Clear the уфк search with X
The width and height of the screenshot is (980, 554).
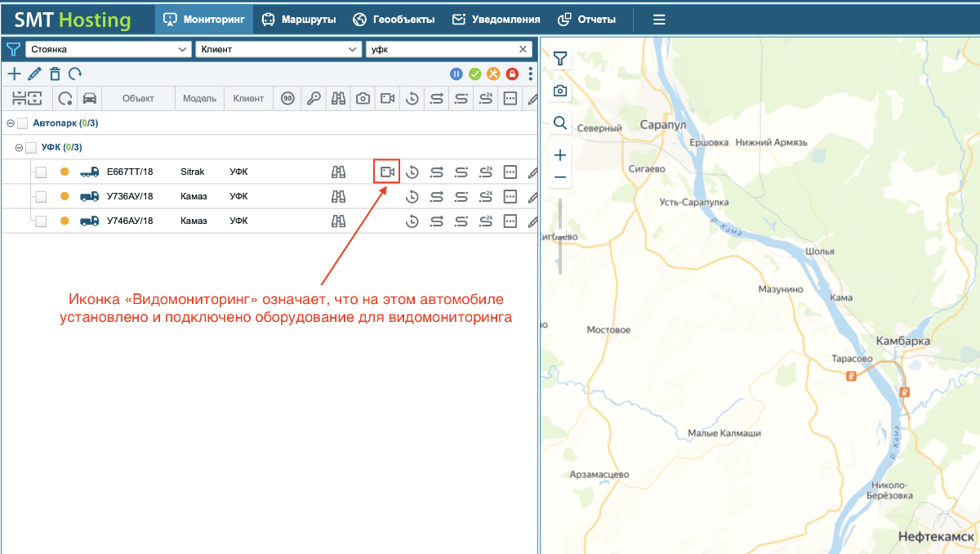point(523,49)
